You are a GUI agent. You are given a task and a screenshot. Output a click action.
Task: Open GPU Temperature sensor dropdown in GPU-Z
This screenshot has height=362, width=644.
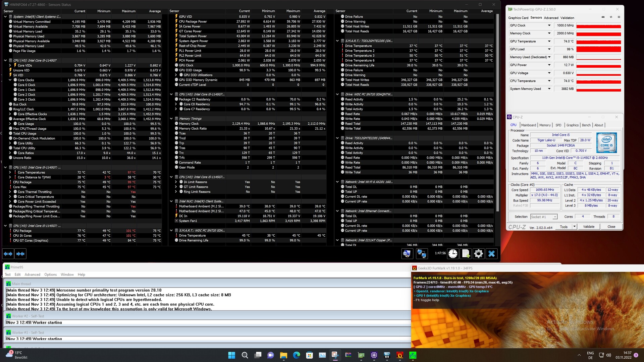[x=549, y=41]
